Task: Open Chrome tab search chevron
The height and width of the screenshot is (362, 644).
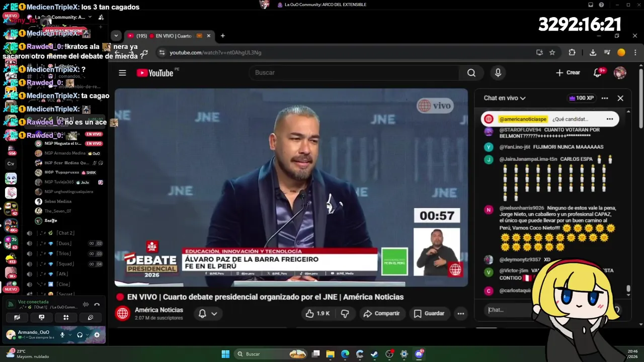Action: (x=116, y=36)
